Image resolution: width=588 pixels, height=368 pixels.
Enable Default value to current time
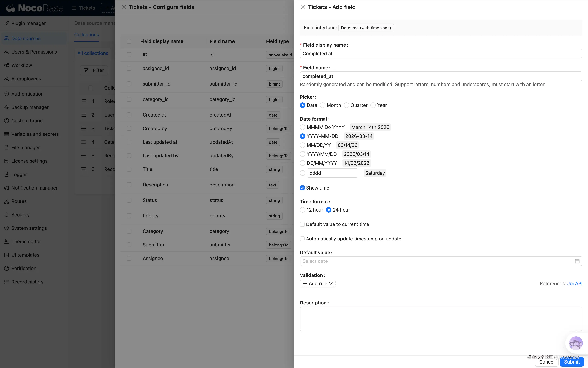pyautogui.click(x=302, y=224)
